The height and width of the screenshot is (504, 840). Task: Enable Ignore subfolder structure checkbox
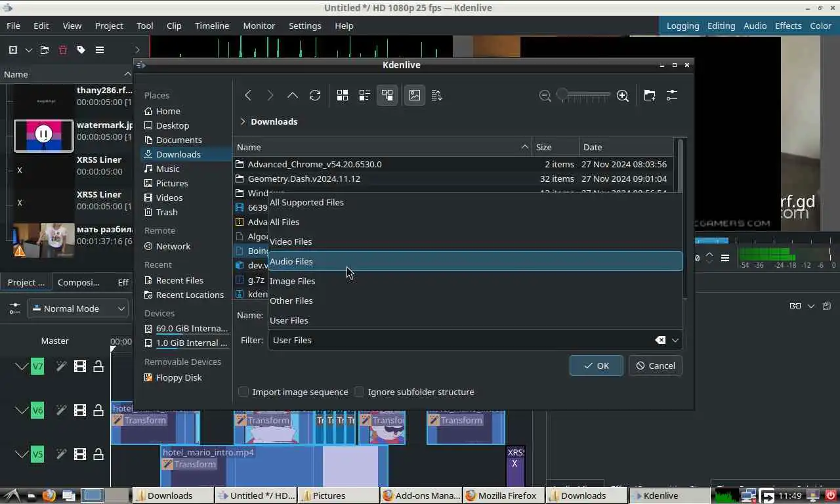click(x=359, y=392)
